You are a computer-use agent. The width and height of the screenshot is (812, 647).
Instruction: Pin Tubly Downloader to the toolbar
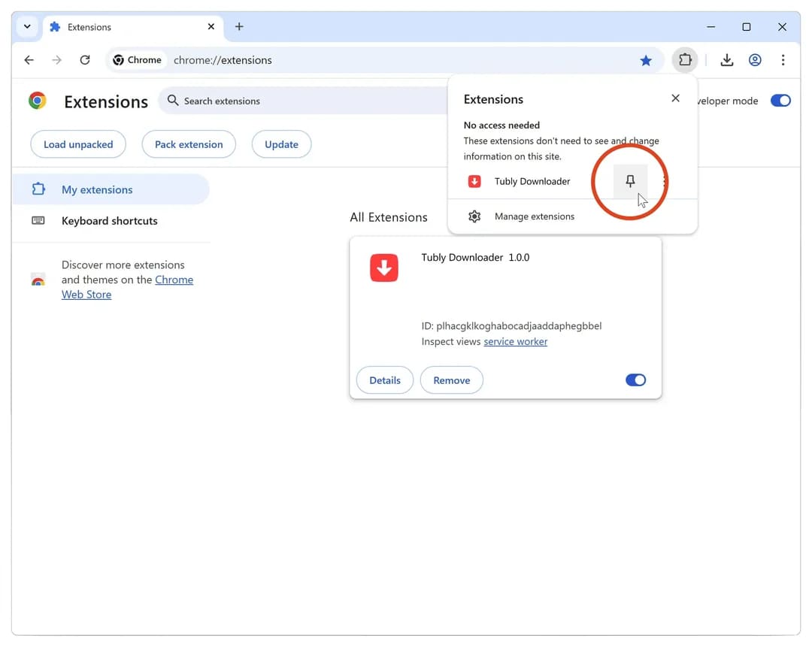coord(630,181)
